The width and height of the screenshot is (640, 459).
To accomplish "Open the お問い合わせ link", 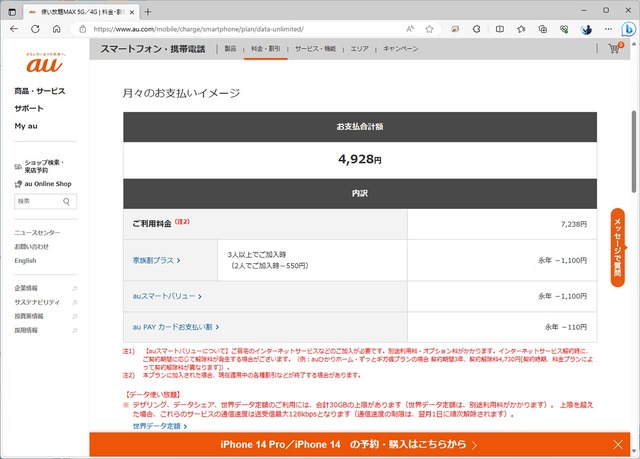I will [31, 246].
